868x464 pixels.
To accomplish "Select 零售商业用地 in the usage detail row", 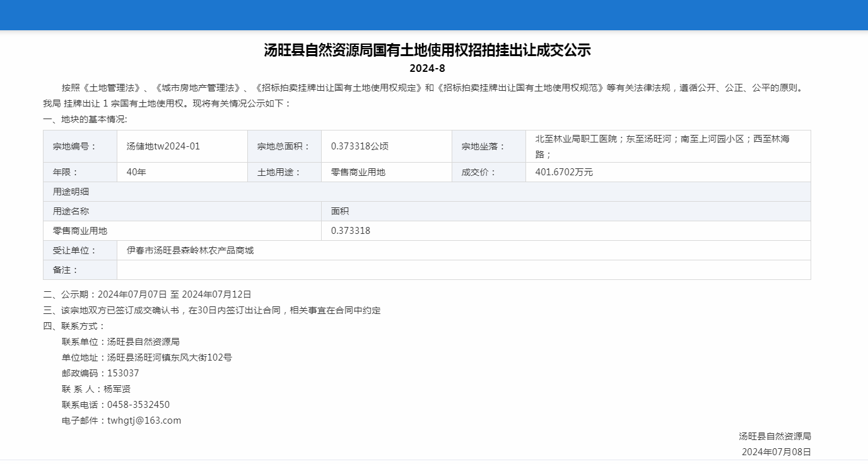I will pyautogui.click(x=80, y=231).
